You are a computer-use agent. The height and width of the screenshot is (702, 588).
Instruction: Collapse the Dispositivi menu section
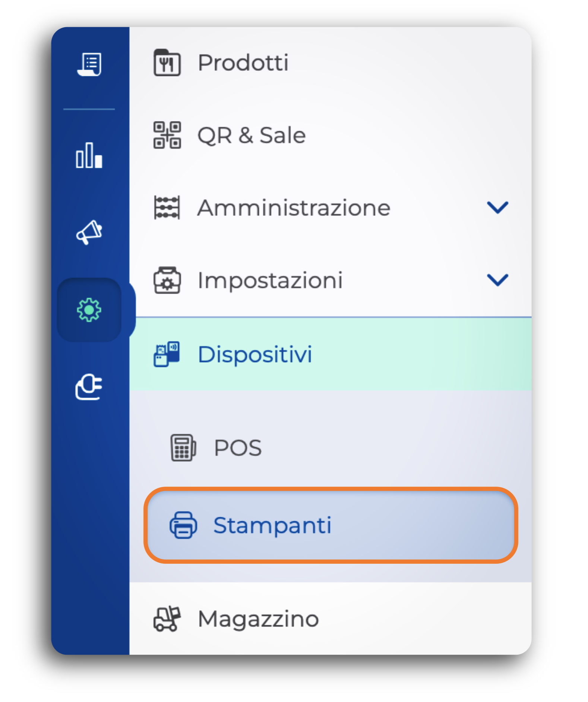(255, 354)
